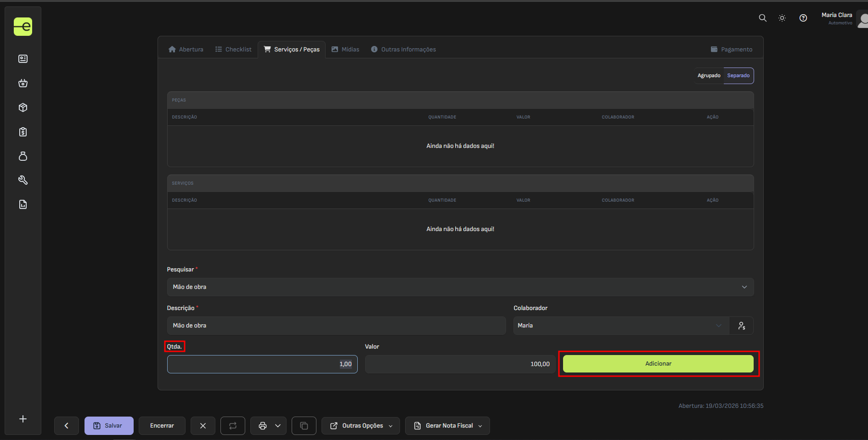Switch view to Agrupado
Viewport: 868px width, 440px height.
(x=709, y=76)
